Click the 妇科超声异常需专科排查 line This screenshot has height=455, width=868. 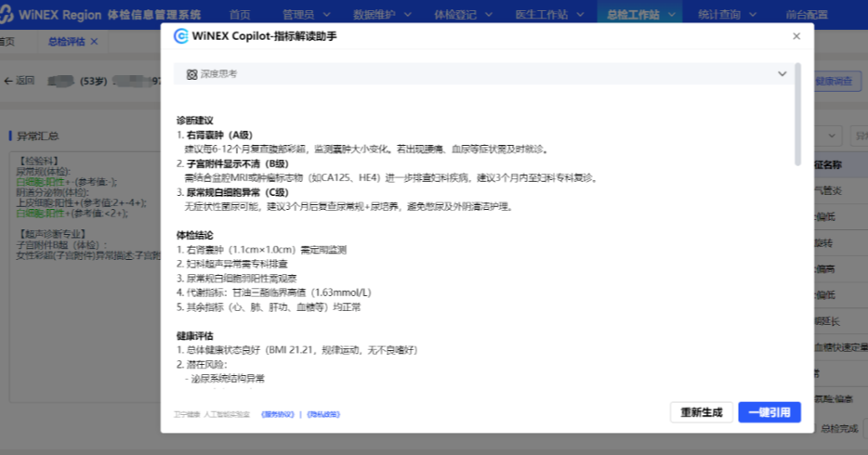(232, 265)
